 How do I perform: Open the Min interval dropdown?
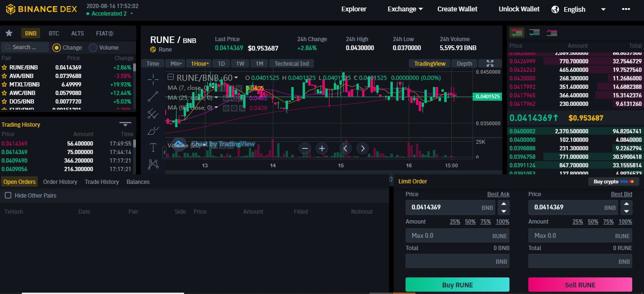click(176, 63)
